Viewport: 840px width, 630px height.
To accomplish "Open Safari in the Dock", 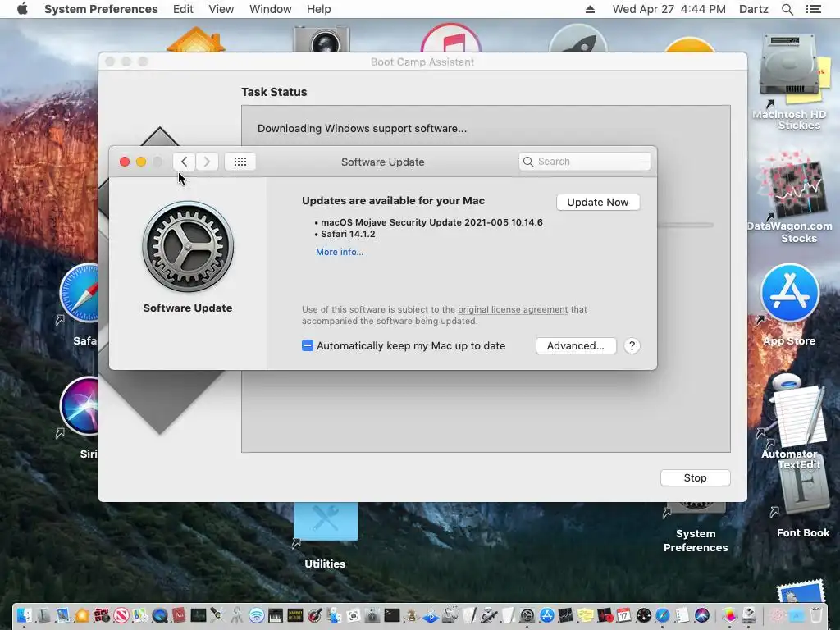I will point(663,615).
